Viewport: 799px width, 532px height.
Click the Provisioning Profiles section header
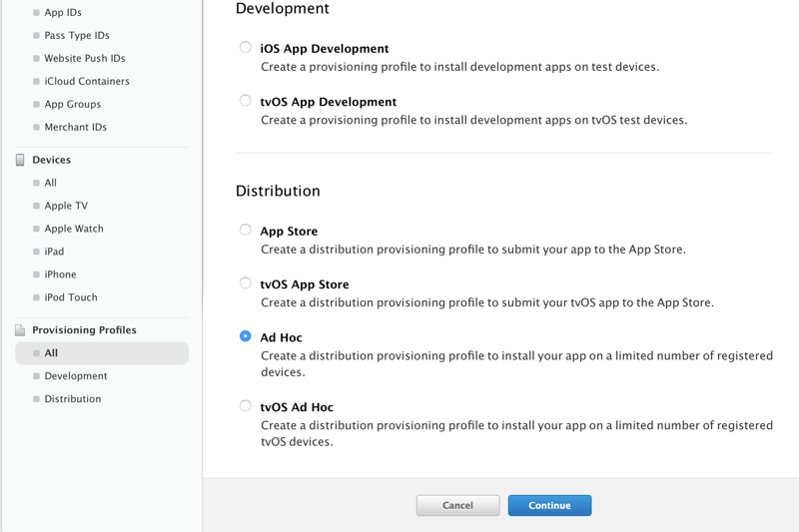coord(84,330)
